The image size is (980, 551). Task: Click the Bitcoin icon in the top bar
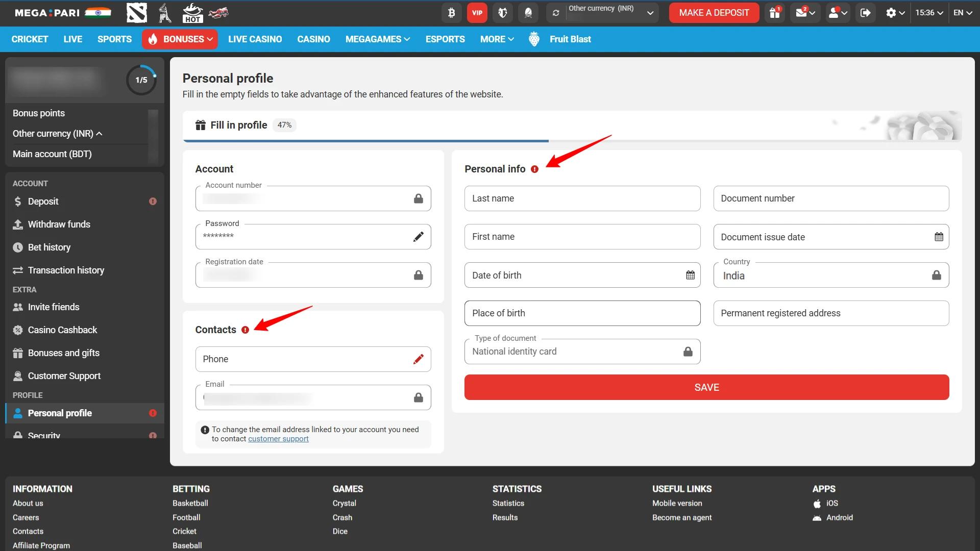click(451, 13)
